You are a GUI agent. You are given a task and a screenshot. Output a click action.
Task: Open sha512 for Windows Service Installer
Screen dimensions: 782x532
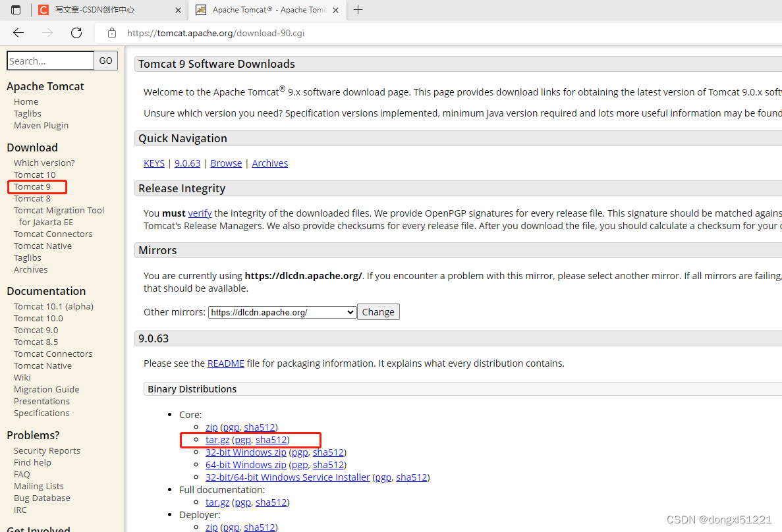412,477
